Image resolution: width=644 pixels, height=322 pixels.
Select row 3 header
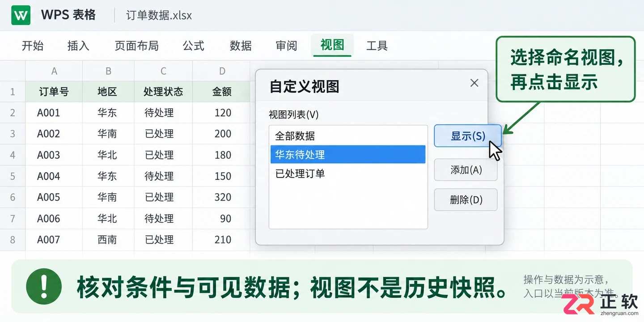click(13, 134)
